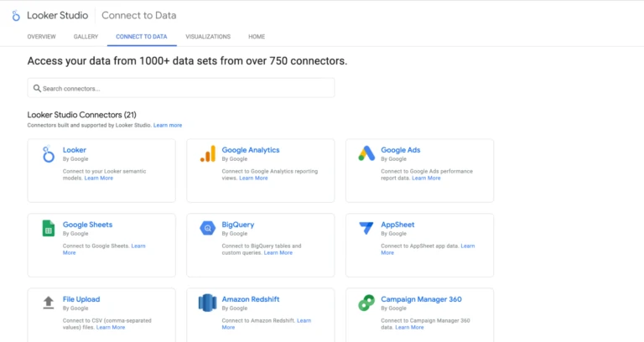The height and width of the screenshot is (342, 644).
Task: Click the Google Ads logo icon
Action: tap(366, 154)
